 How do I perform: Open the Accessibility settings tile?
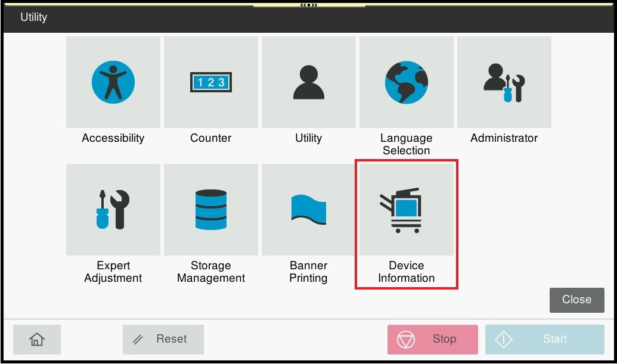click(x=113, y=82)
